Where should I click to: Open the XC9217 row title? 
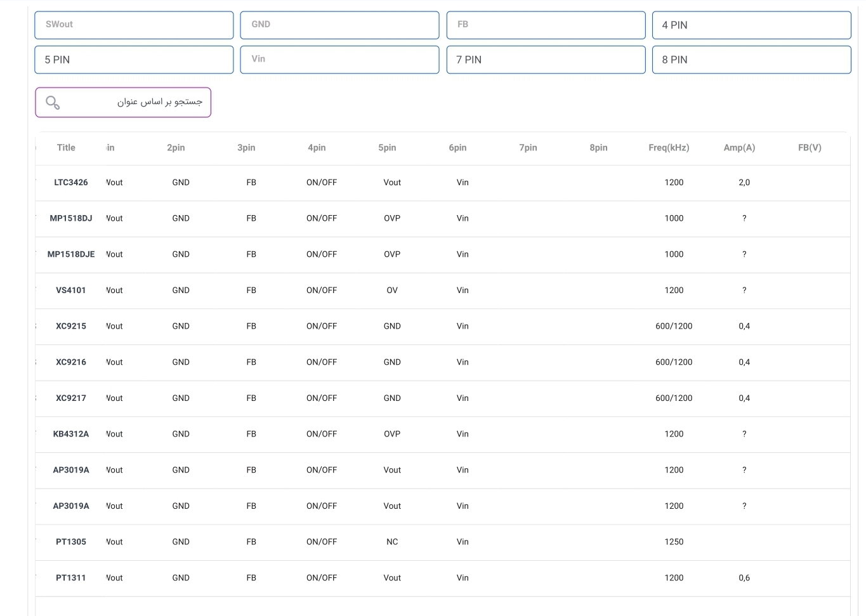71,398
